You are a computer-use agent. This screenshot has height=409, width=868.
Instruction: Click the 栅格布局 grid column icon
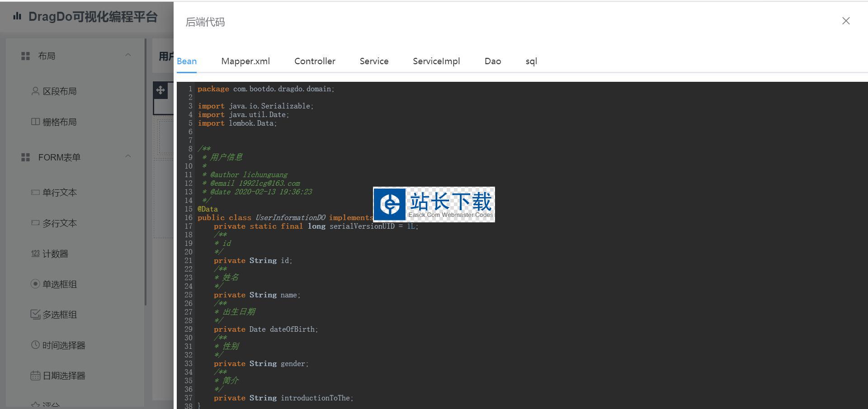[35, 122]
